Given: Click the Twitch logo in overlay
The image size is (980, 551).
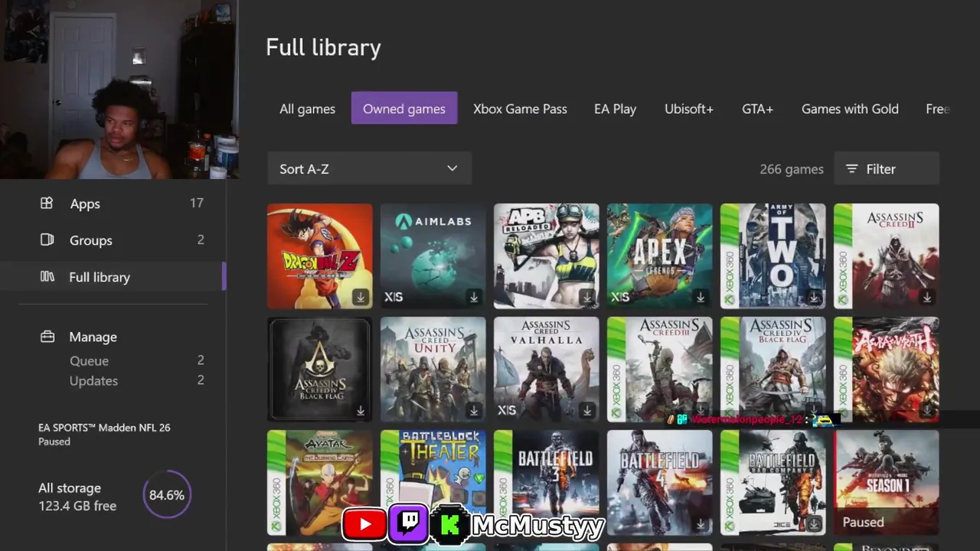Looking at the screenshot, I should (408, 523).
